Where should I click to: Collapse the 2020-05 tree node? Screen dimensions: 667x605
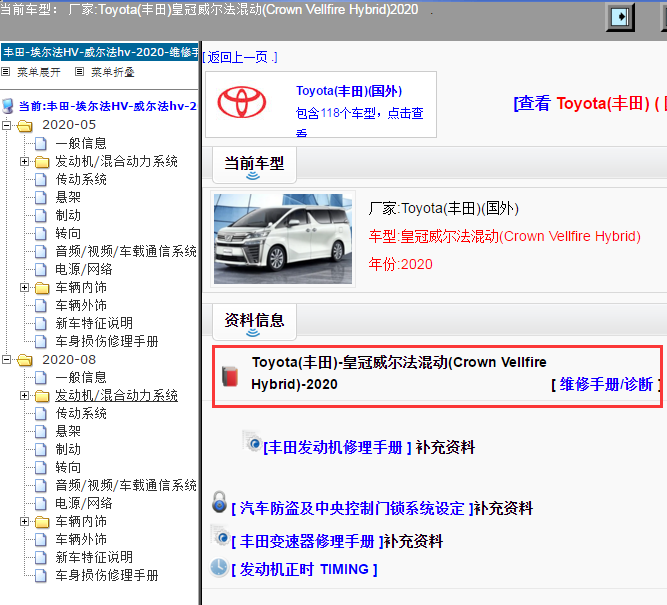pyautogui.click(x=6, y=125)
